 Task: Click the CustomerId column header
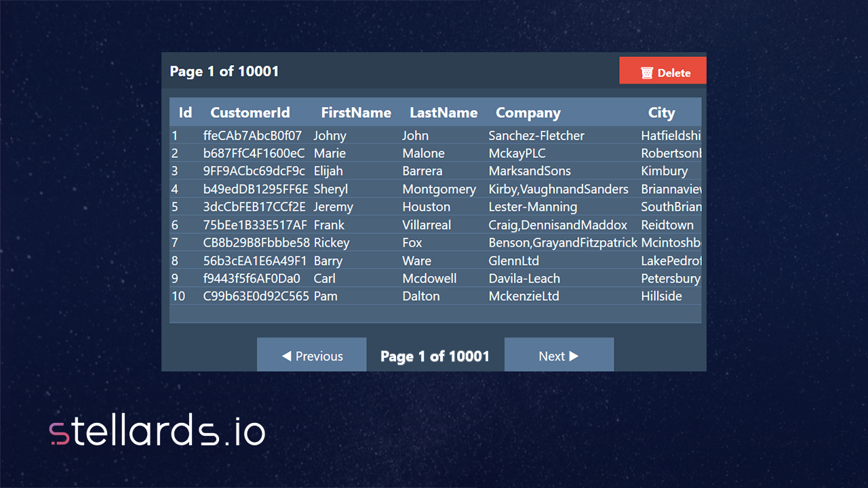tap(250, 113)
